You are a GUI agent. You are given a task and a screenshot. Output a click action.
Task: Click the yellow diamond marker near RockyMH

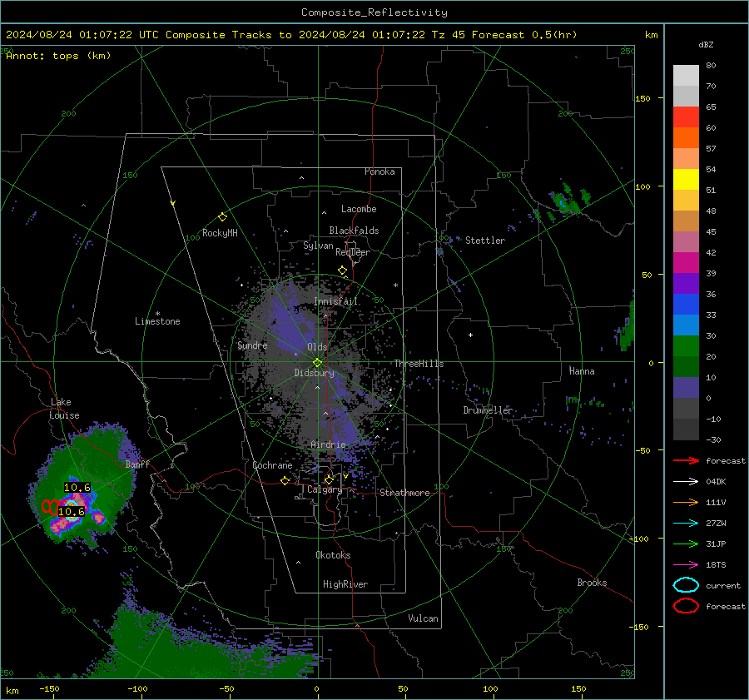[x=222, y=217]
